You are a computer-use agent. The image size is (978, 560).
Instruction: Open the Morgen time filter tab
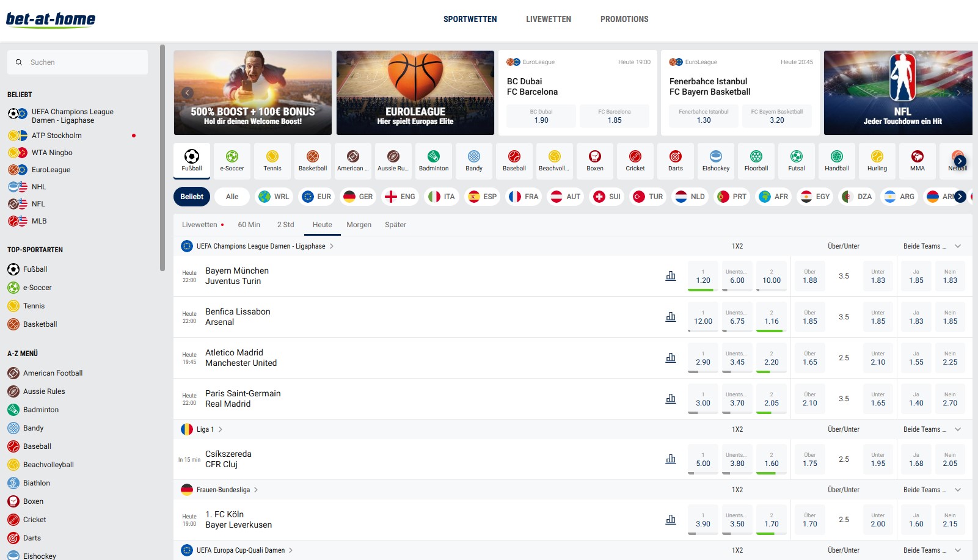[359, 225]
